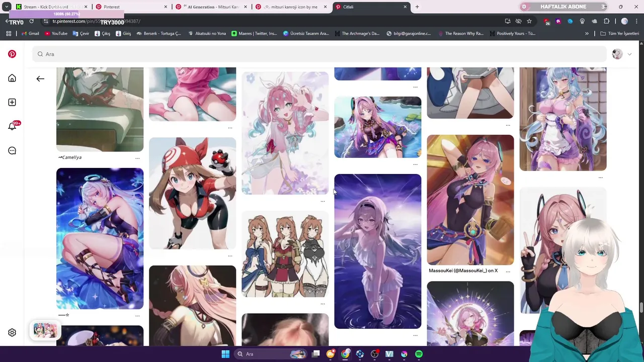Bookmark this page with the star icon

(x=529, y=21)
